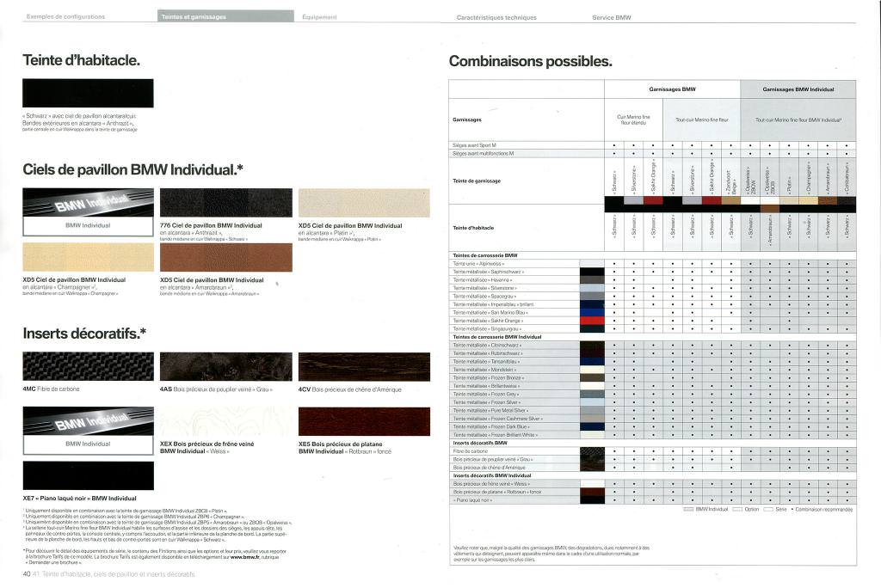This screenshot has width=881, height=588.
Task: Select the 4CV chêne d'Amérique wood sample
Action: coord(364,367)
